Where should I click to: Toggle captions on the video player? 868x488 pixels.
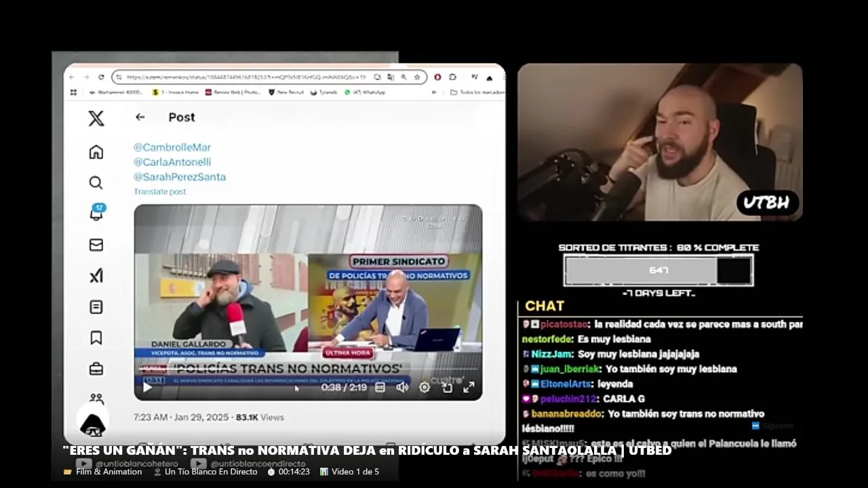[x=380, y=387]
